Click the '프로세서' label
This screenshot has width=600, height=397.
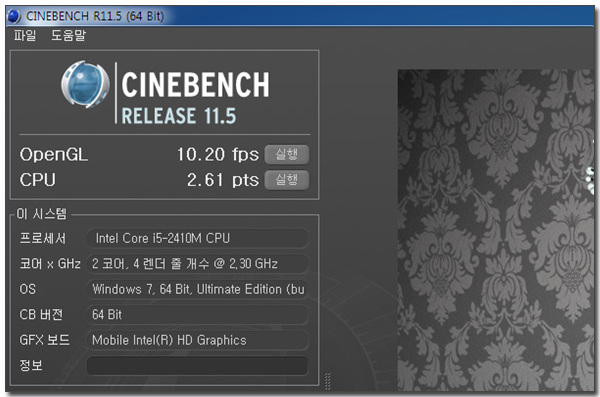click(43, 239)
